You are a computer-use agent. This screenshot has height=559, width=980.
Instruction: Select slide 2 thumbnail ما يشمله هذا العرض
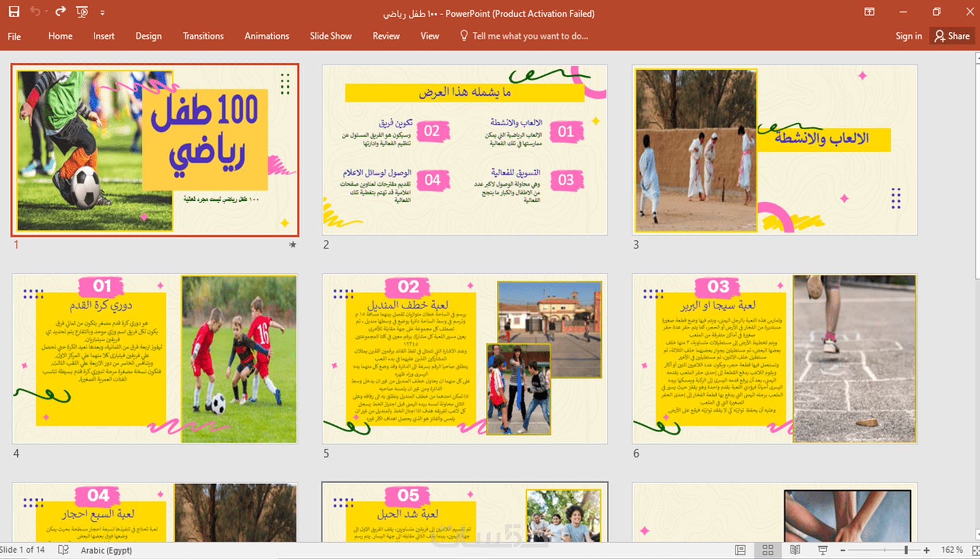coord(465,150)
